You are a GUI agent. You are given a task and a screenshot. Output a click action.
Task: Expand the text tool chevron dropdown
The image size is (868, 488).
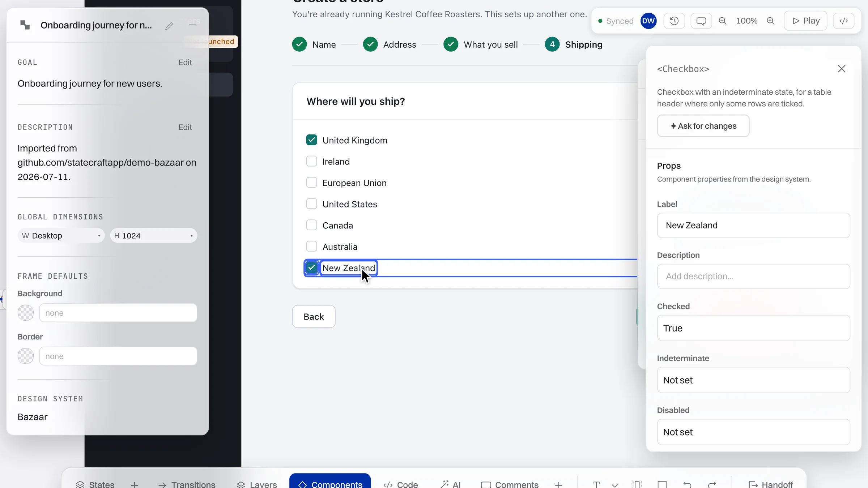pos(615,485)
